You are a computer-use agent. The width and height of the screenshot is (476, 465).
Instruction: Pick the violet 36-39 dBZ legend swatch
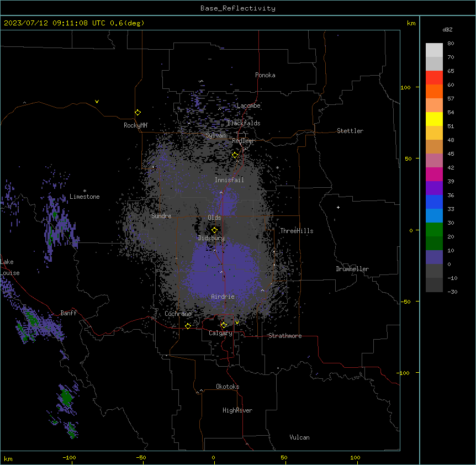434,188
